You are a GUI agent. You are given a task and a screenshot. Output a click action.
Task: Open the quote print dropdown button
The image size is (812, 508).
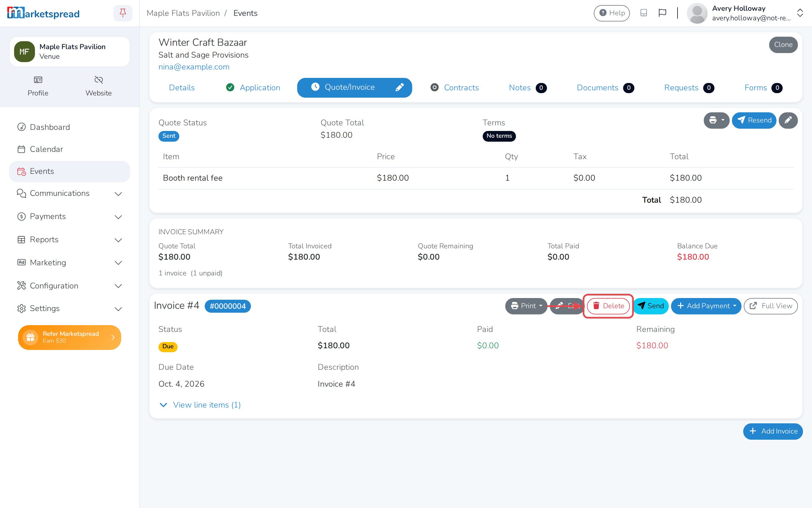[x=716, y=120]
